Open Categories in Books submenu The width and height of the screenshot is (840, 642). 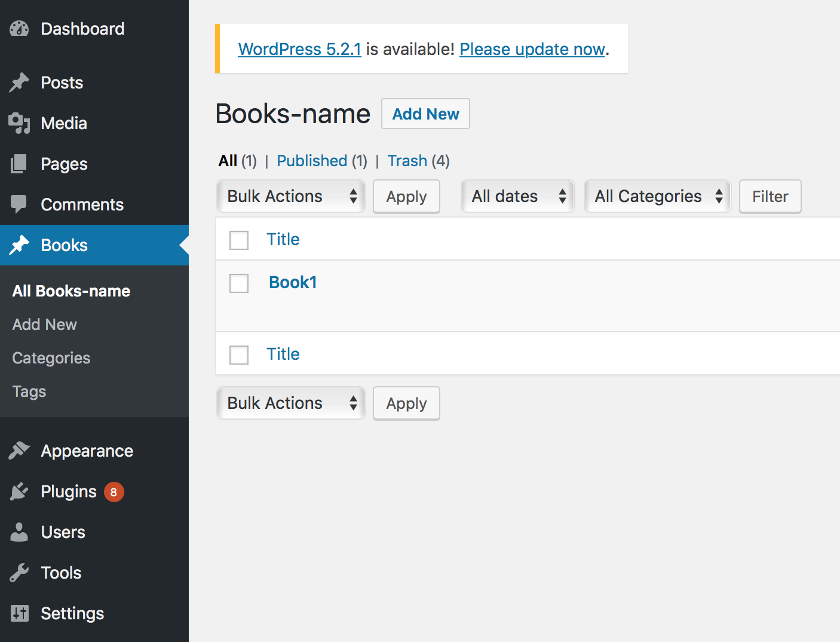[x=51, y=358]
